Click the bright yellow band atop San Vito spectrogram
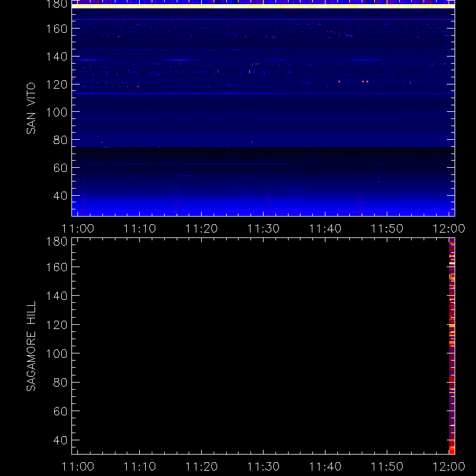 (x=263, y=6)
